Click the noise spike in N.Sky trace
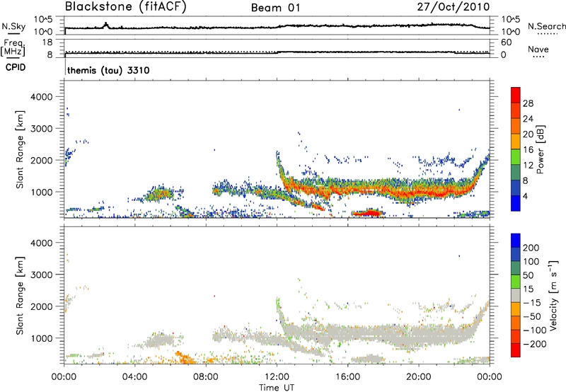Image resolution: width=566 pixels, height=392 pixels. (x=105, y=25)
